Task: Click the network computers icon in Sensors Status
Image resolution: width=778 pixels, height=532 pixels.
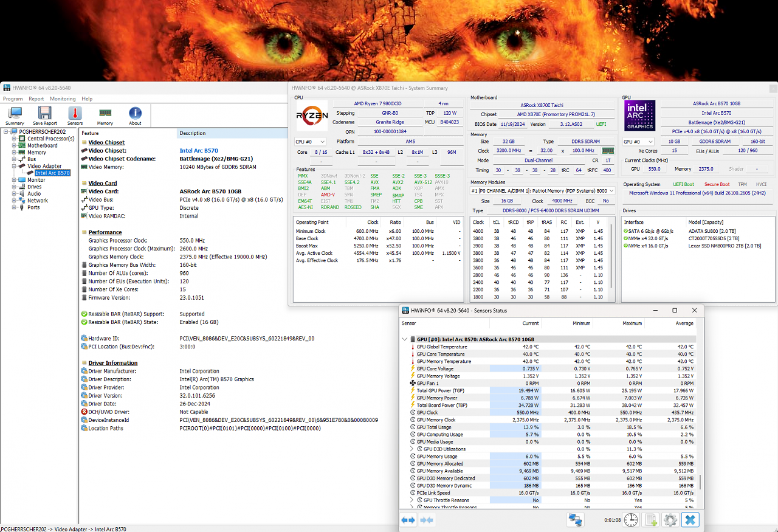Action: (x=575, y=520)
